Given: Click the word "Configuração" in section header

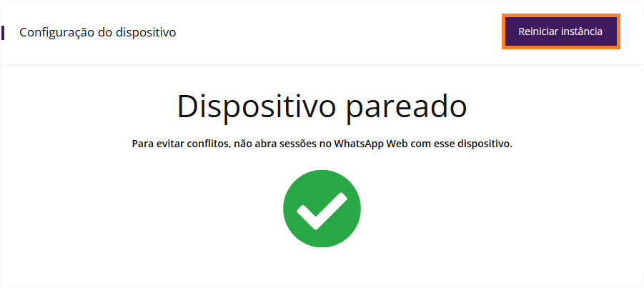Looking at the screenshot, I should coord(57,32).
